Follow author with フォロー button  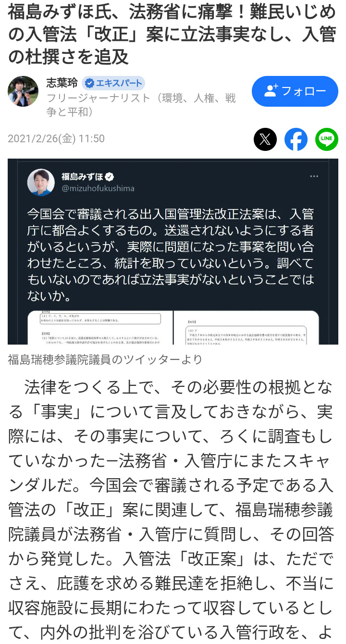(295, 91)
